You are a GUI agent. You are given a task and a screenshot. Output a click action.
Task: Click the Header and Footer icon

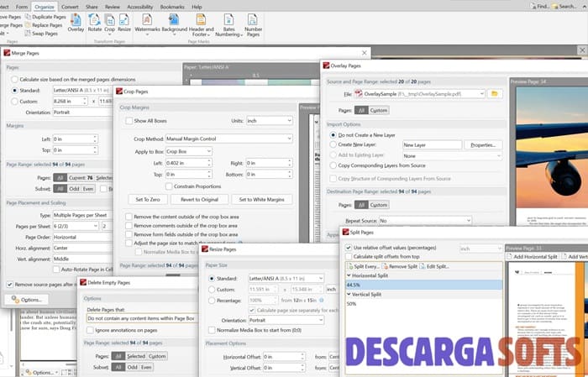201,25
